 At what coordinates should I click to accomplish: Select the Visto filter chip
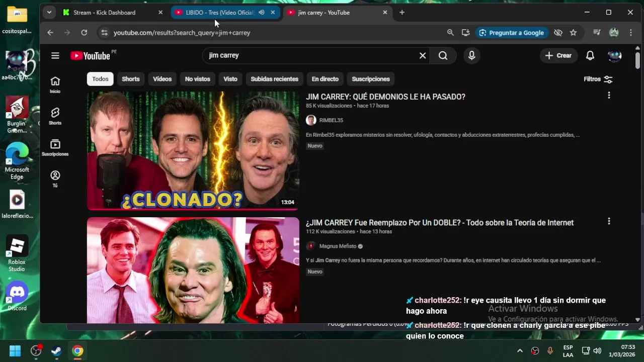(230, 79)
